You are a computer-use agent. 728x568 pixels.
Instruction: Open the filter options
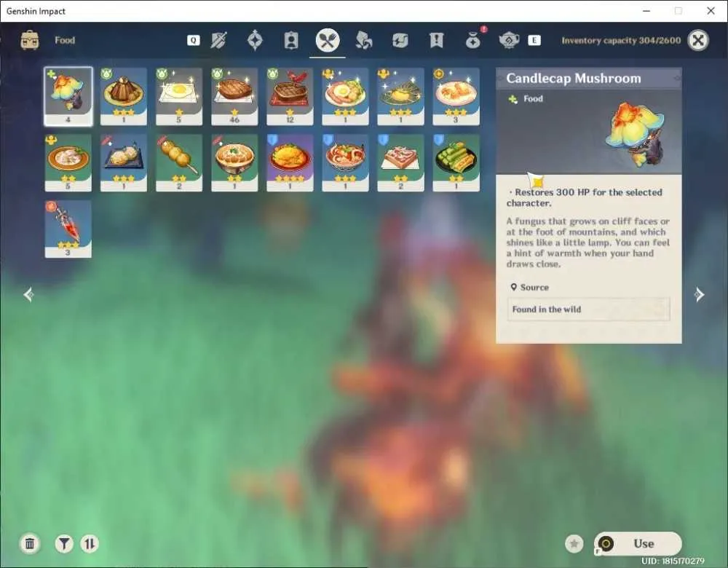click(x=64, y=543)
